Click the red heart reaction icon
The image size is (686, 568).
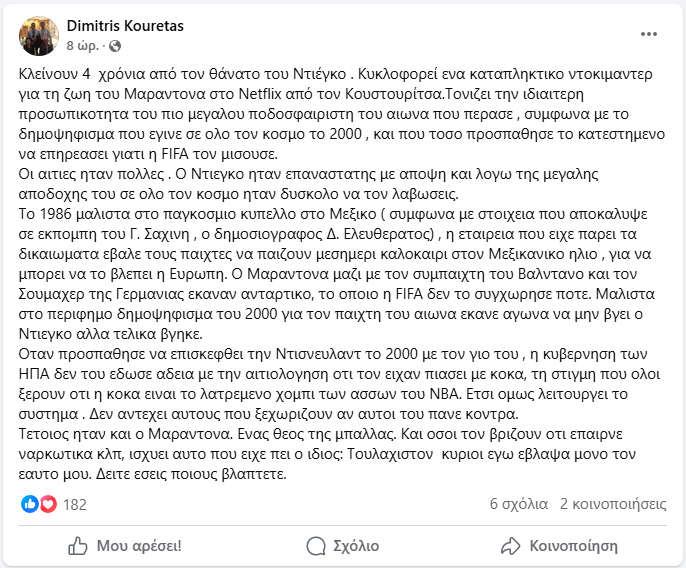tap(47, 504)
